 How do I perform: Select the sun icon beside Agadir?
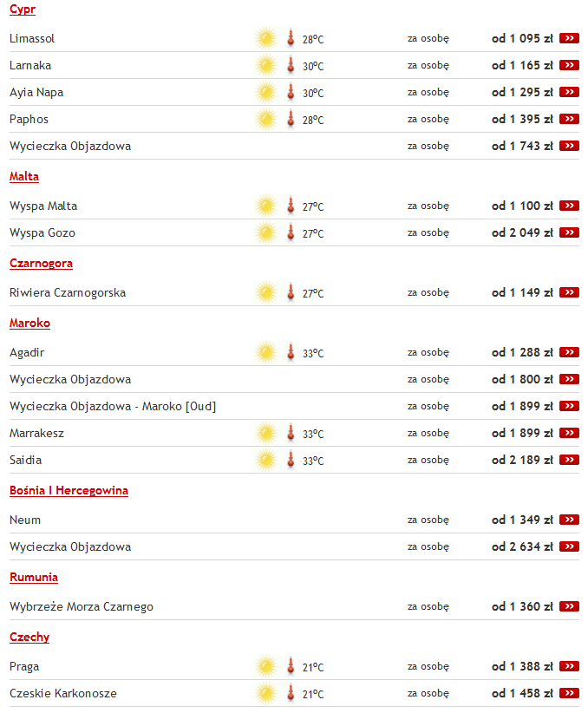tap(265, 352)
